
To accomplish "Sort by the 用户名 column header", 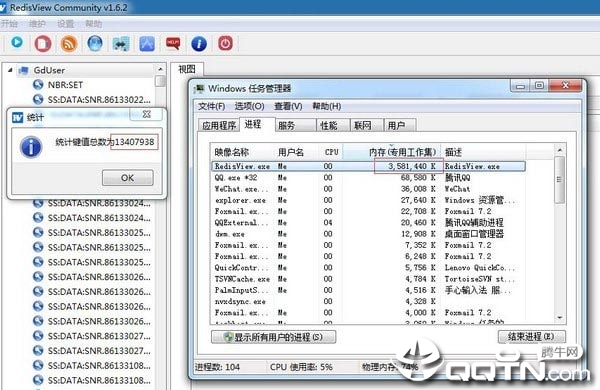I will pos(297,152).
